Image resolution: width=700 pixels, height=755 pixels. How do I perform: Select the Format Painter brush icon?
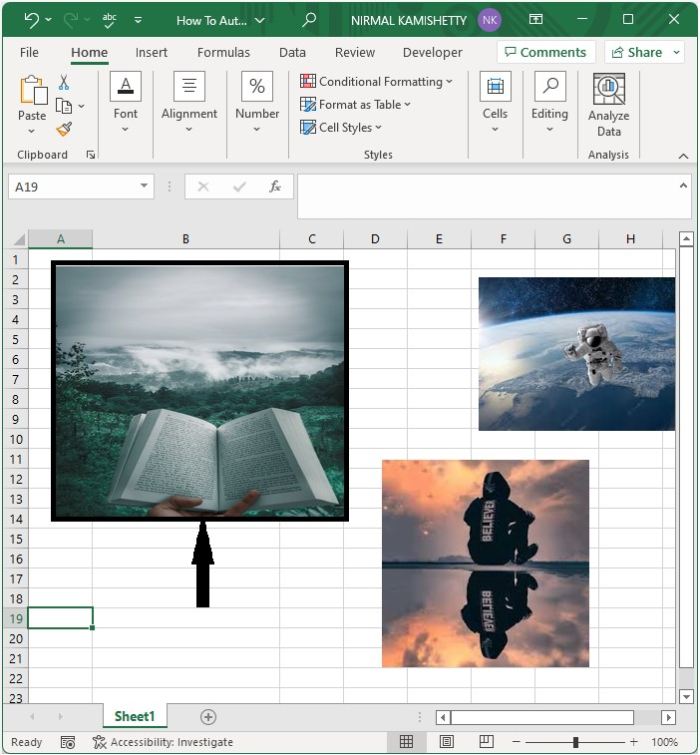coord(64,129)
